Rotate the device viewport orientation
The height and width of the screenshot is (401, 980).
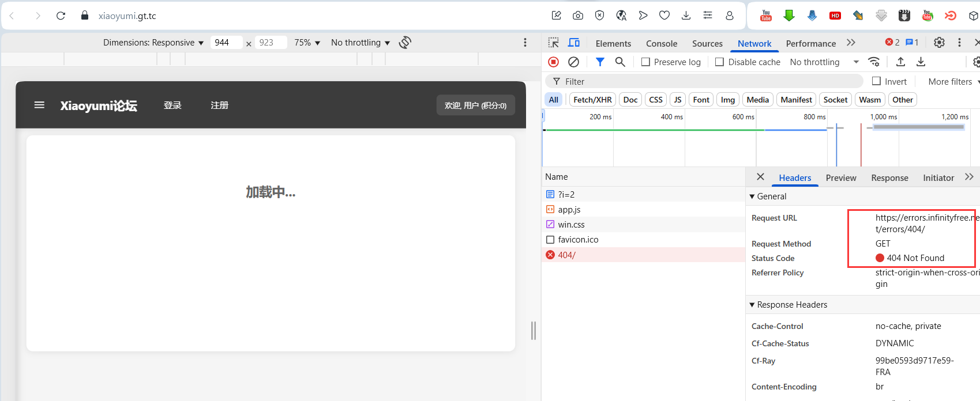click(405, 43)
